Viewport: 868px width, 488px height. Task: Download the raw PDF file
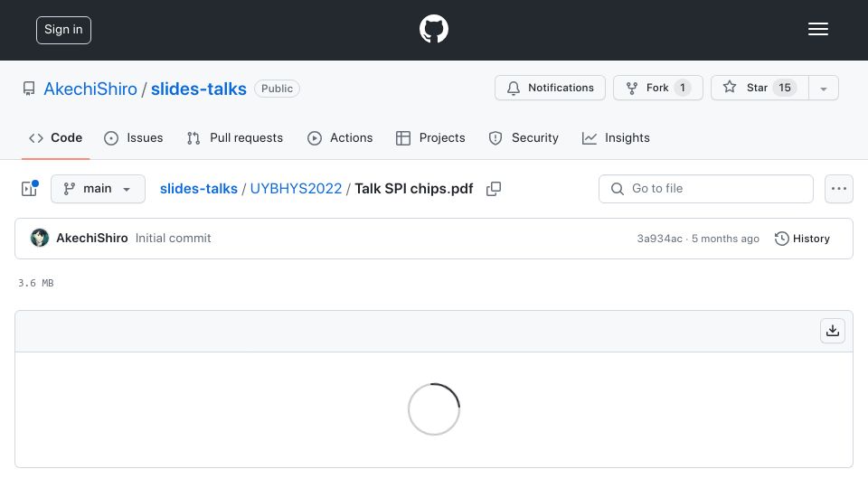pos(833,331)
